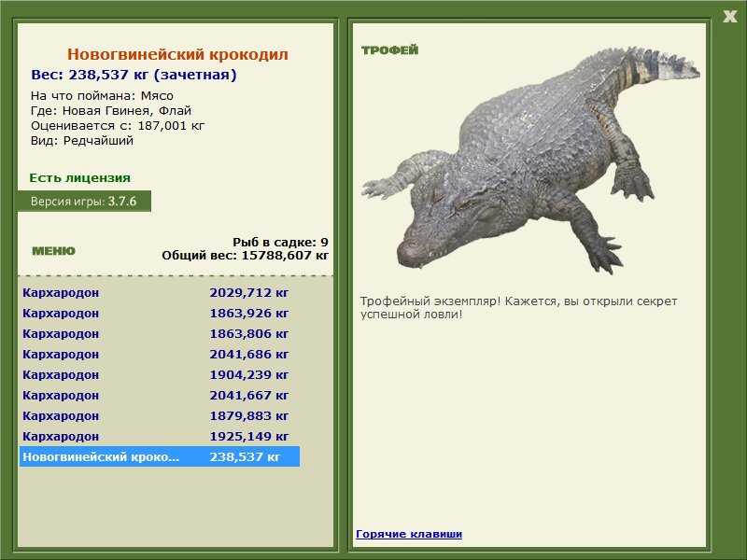
Task: Close the trophy window with the X
Action: click(x=729, y=17)
